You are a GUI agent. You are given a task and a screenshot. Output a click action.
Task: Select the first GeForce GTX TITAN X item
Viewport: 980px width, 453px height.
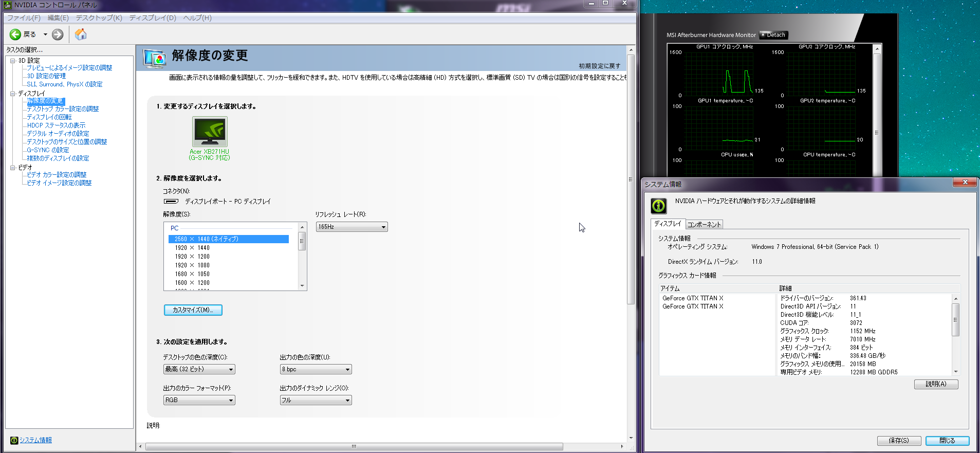tap(693, 298)
